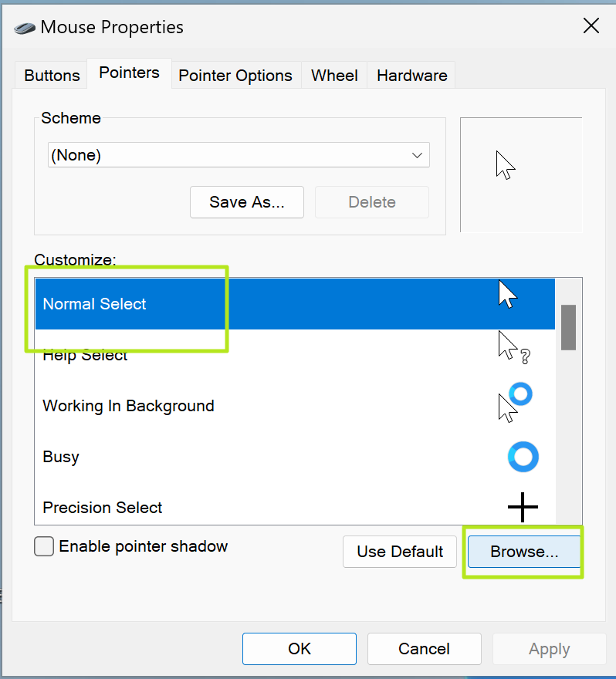This screenshot has height=679, width=616.
Task: Toggle the Enable pointer shadow checkbox
Action: coord(44,546)
